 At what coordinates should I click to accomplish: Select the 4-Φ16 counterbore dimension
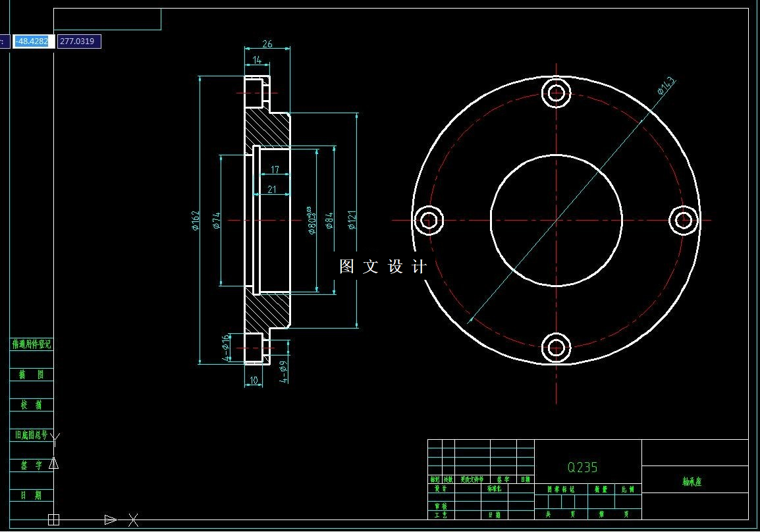coord(226,348)
